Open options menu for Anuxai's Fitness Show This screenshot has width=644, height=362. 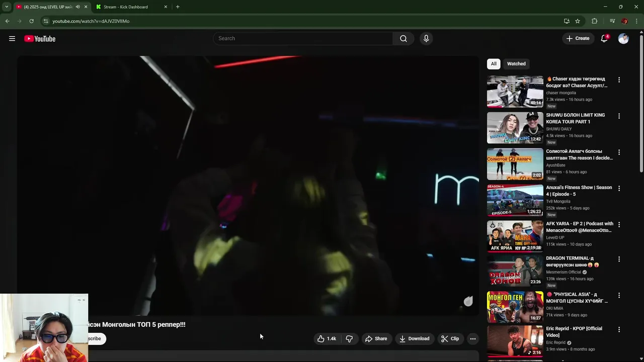[x=619, y=189]
